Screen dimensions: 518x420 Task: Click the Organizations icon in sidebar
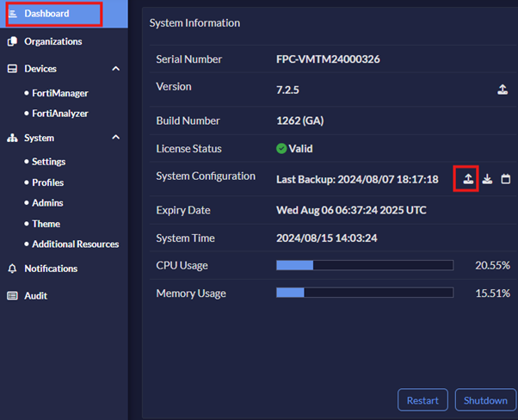tap(12, 41)
